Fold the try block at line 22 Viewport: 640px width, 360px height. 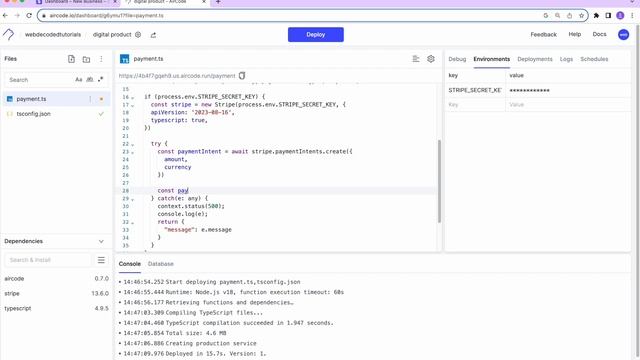point(132,144)
